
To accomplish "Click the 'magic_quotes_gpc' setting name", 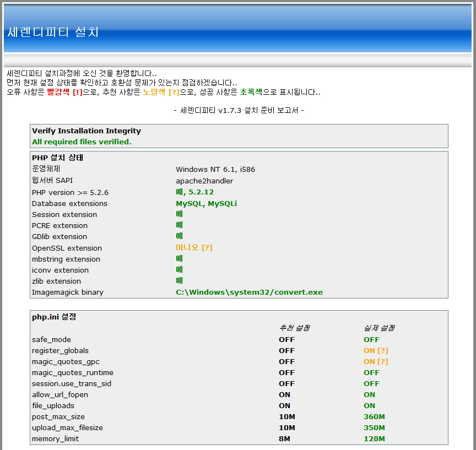I will 66,362.
